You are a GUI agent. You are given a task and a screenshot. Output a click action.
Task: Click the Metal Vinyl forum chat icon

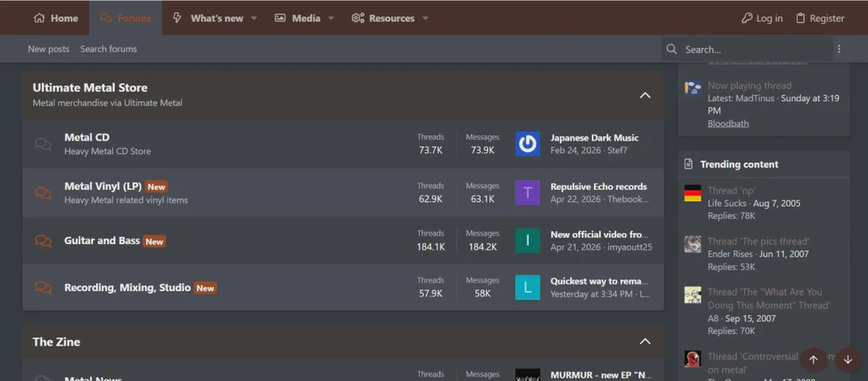(x=43, y=192)
